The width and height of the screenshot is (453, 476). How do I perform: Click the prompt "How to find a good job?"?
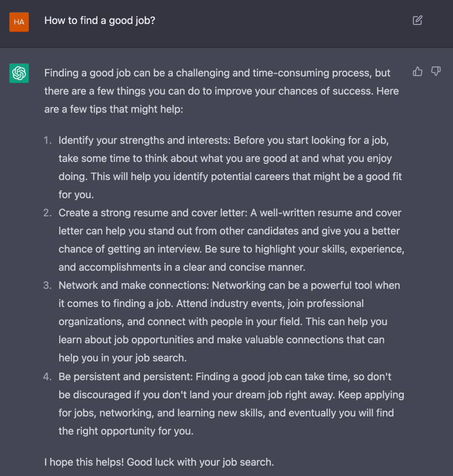[x=100, y=21]
